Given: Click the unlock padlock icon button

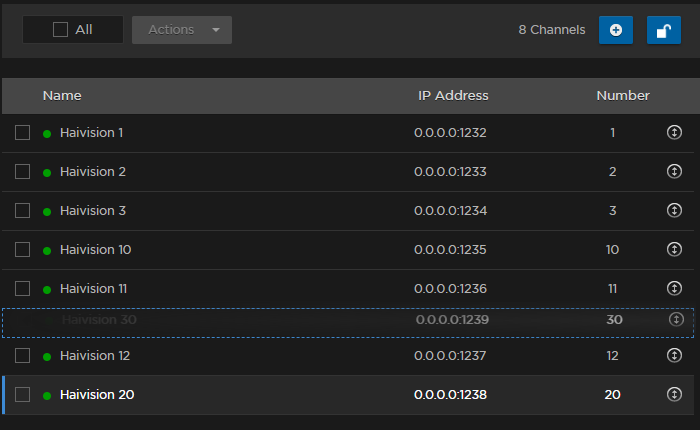Looking at the screenshot, I should (663, 30).
